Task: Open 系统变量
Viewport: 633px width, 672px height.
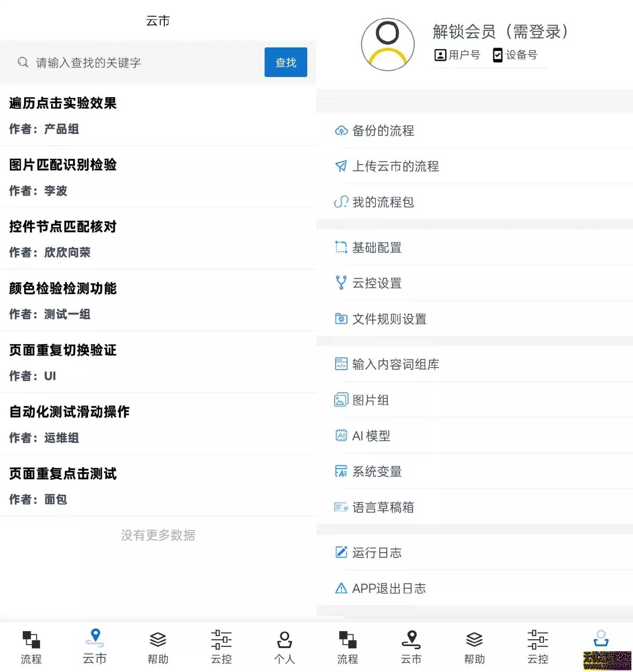Action: coord(377,472)
